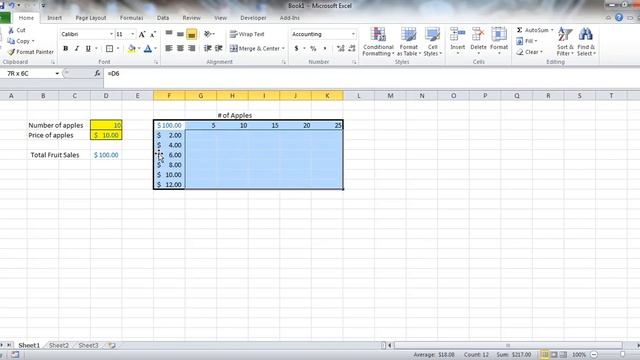Click the Borders icon in Font group
This screenshot has width=640, height=360.
tap(109, 49)
